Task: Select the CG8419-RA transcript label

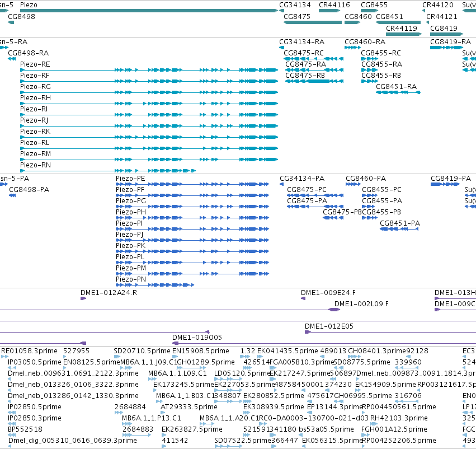Action: coord(450,42)
